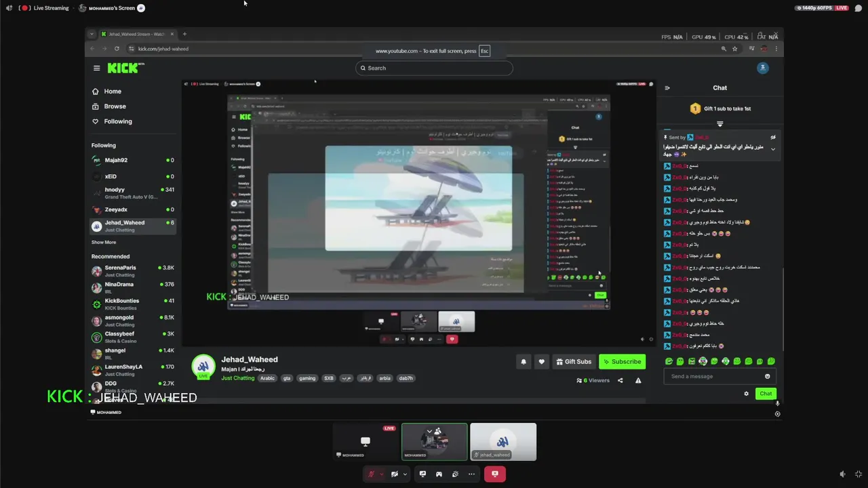
Task: Turn on the Discord camera
Action: pos(394,474)
